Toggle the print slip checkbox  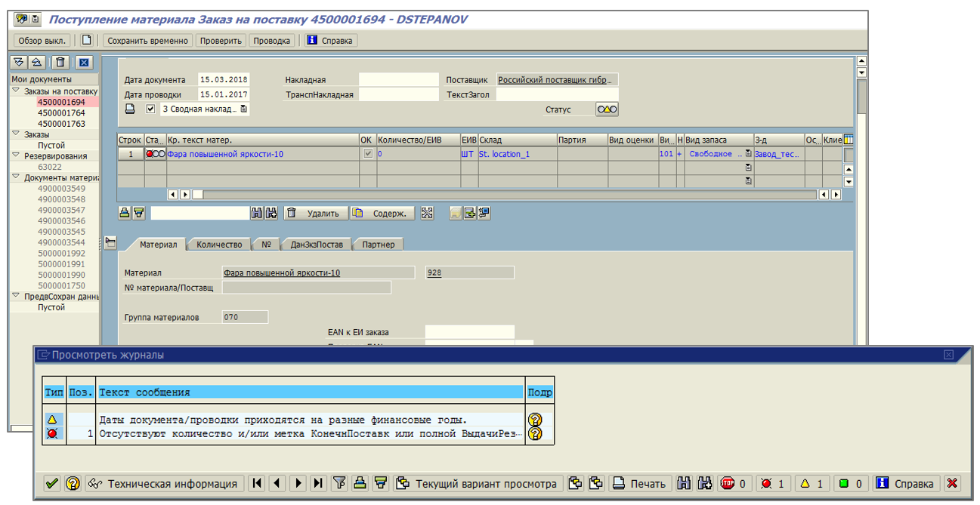click(150, 109)
